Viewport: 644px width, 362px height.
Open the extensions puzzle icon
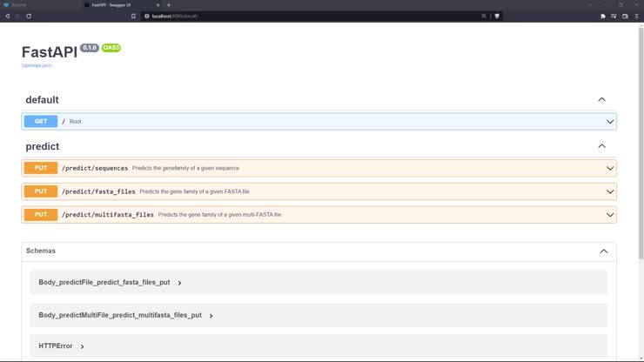coord(602,16)
